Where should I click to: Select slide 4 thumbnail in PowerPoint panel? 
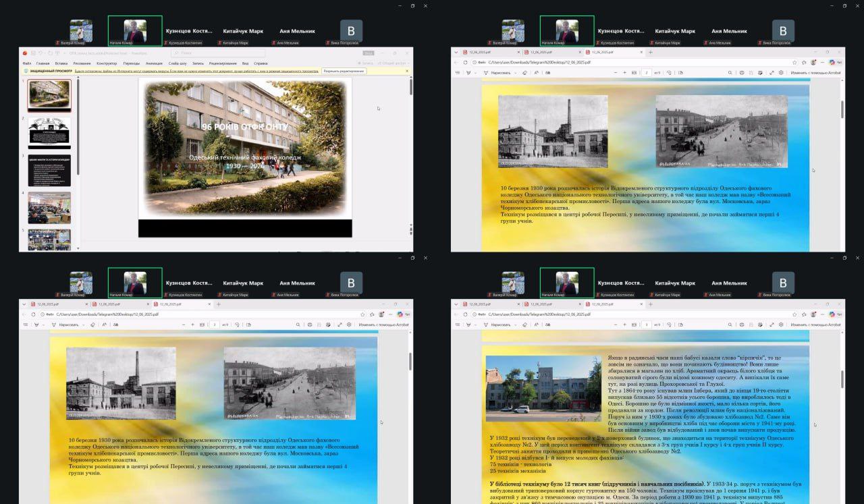(x=49, y=207)
